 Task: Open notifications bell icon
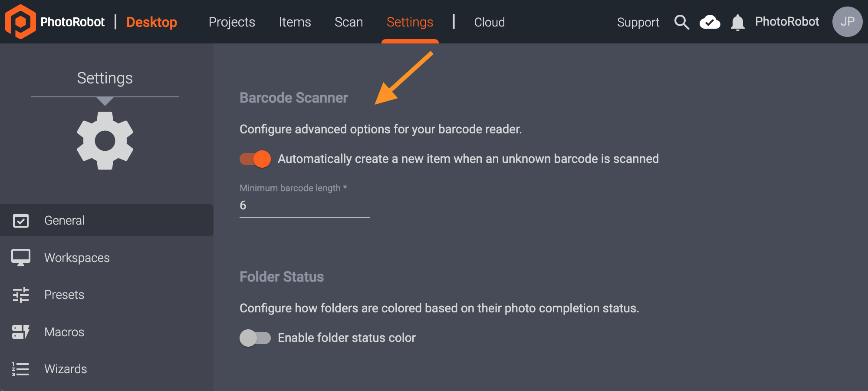click(x=737, y=23)
